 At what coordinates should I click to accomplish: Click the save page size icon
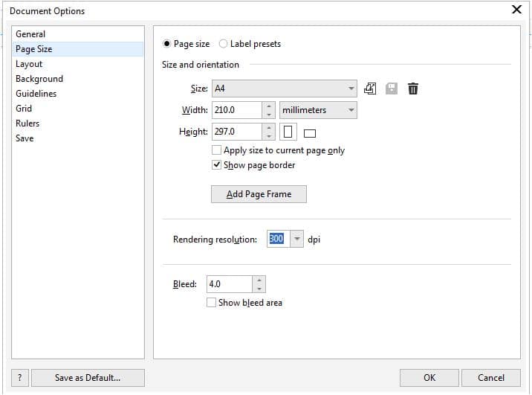point(392,89)
